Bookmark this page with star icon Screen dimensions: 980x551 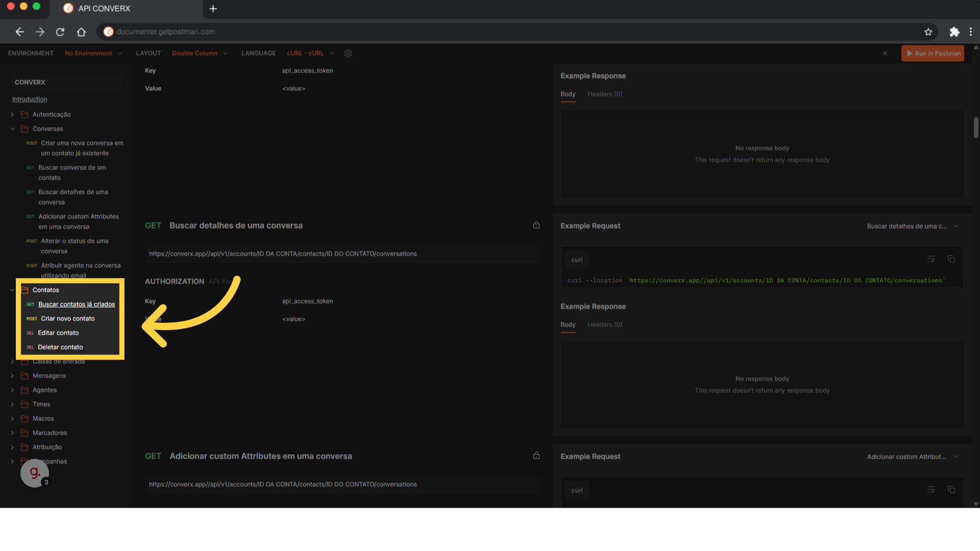pos(928,32)
